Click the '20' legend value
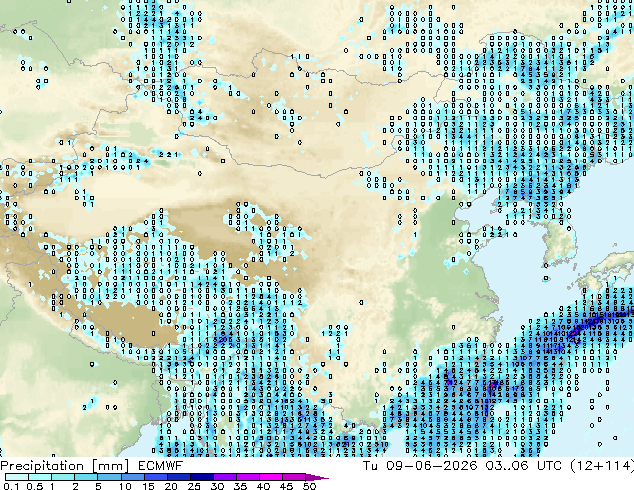Viewport: 634px width, 490px height. tap(171, 486)
